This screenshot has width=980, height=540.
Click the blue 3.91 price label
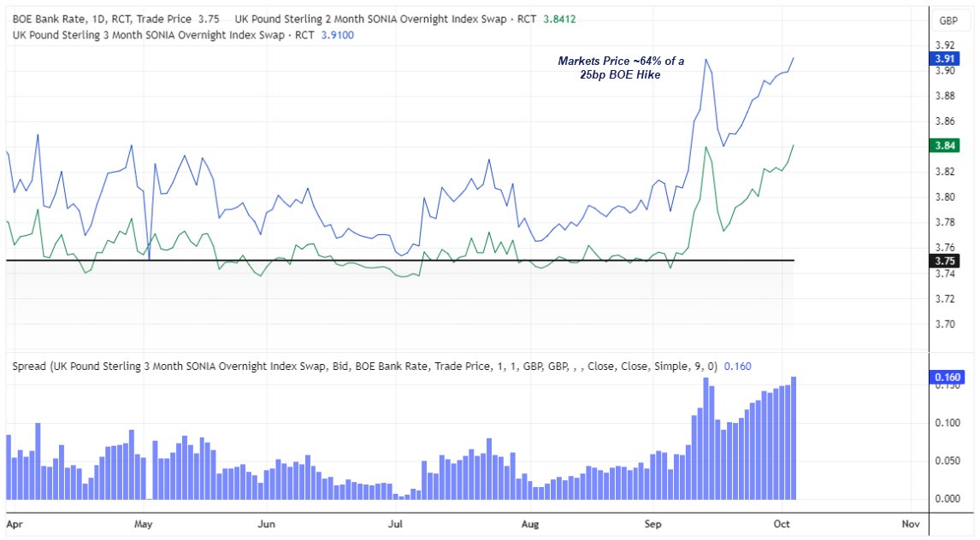[x=944, y=59]
